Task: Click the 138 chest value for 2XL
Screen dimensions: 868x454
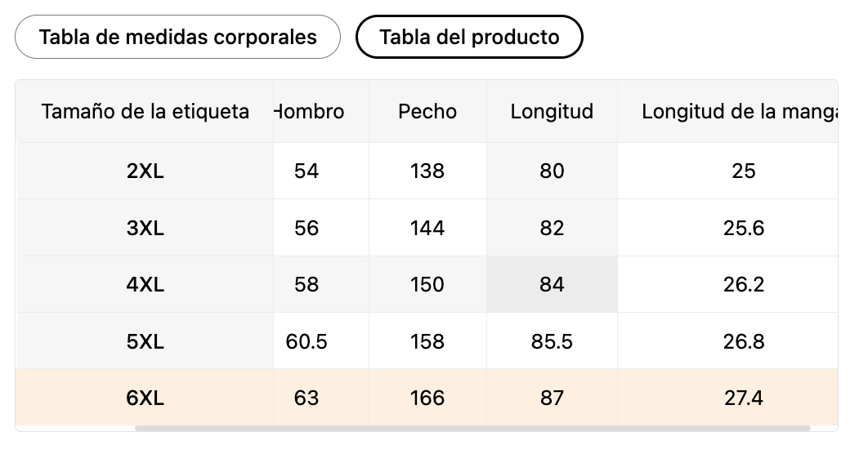Action: coord(427,171)
